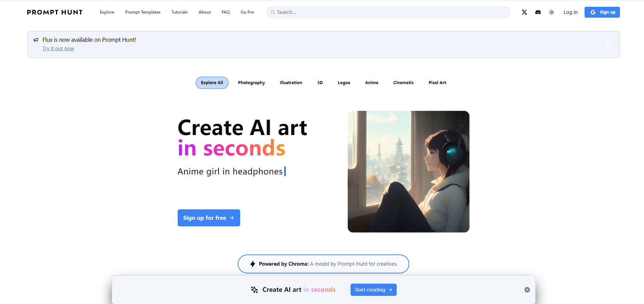Close the bottom Create AI art bar
The width and height of the screenshot is (644, 304).
coord(527,290)
